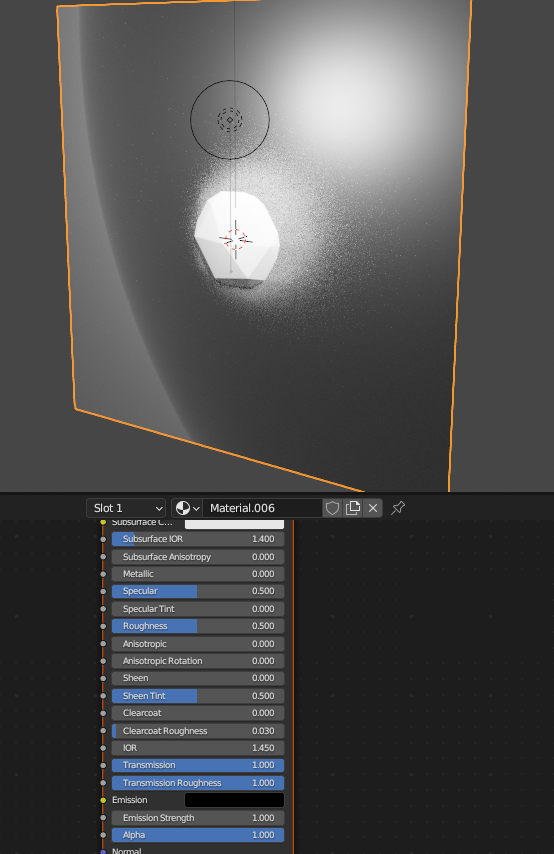Adjust the Specular slider
The height and width of the screenshot is (854, 554).
point(198,591)
